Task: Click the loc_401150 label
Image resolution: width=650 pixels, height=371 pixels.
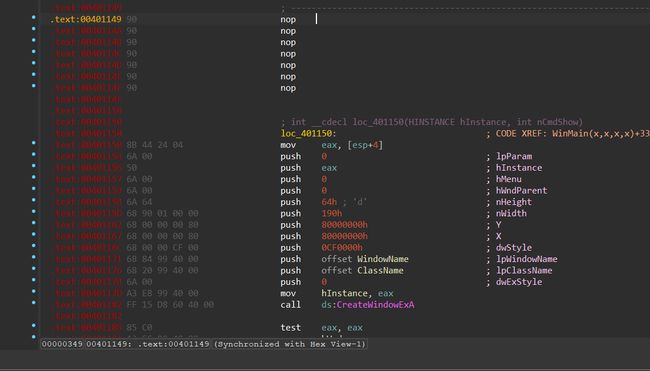Action: point(308,133)
